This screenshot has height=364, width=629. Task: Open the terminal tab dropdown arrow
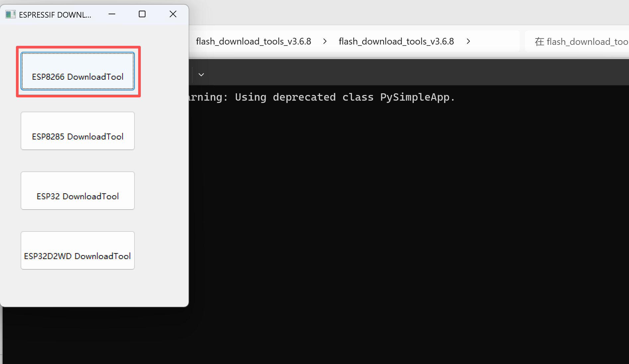click(x=201, y=75)
